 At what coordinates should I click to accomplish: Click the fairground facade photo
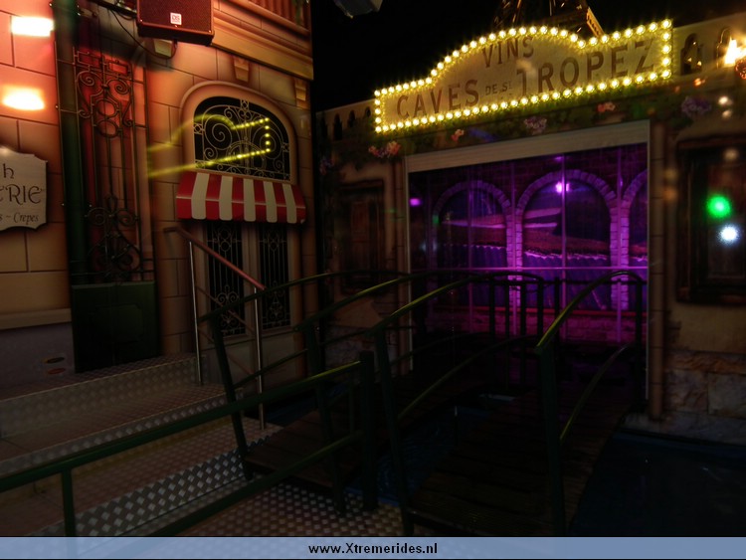373,269
